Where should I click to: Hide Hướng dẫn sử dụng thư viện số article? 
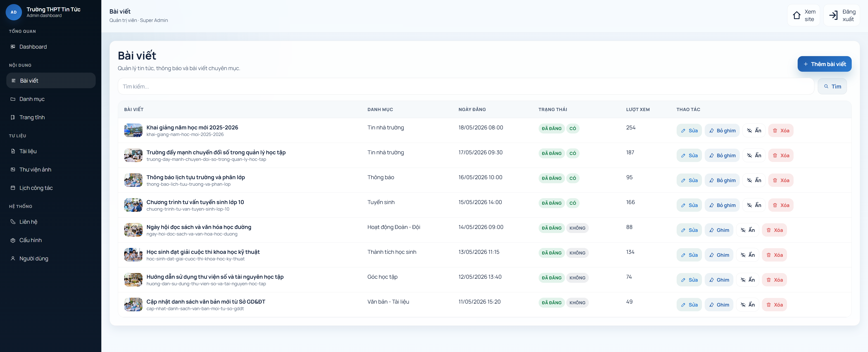pos(748,280)
